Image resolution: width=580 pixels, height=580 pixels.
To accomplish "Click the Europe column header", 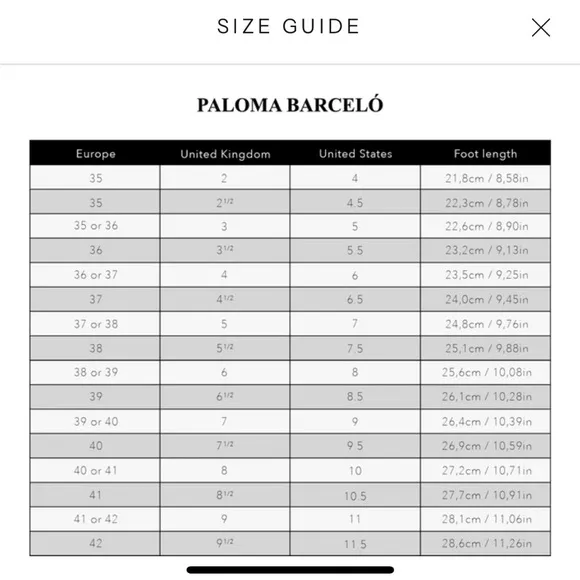I will (x=95, y=154).
